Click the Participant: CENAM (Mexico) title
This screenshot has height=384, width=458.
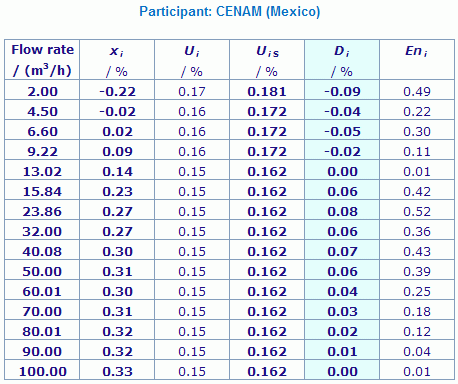230,12
